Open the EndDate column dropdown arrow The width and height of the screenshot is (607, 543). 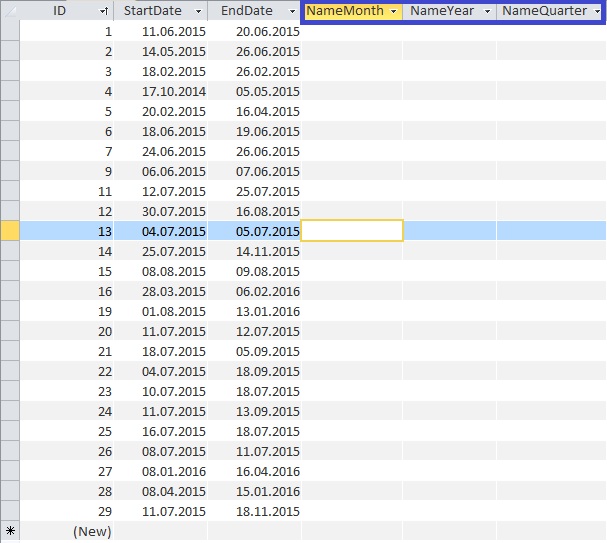coord(293,11)
